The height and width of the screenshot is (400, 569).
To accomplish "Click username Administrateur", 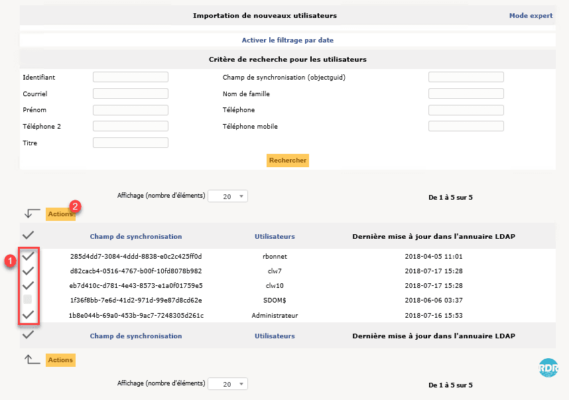I will pyautogui.click(x=275, y=315).
